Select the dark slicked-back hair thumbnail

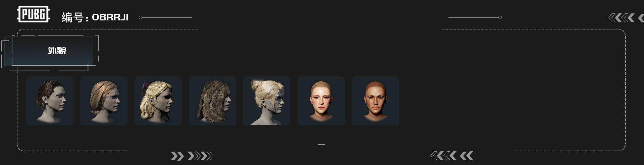[50, 101]
